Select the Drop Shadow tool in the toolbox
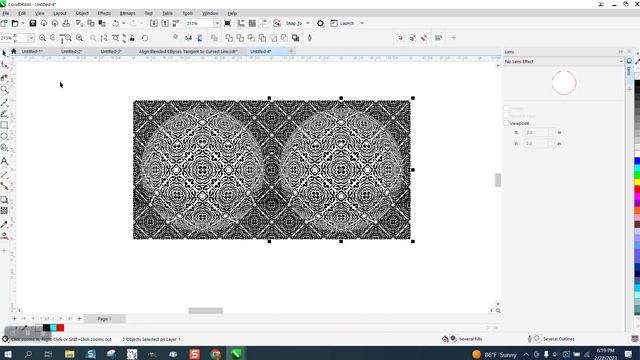Screen dimensions: 640x360 click(4, 200)
